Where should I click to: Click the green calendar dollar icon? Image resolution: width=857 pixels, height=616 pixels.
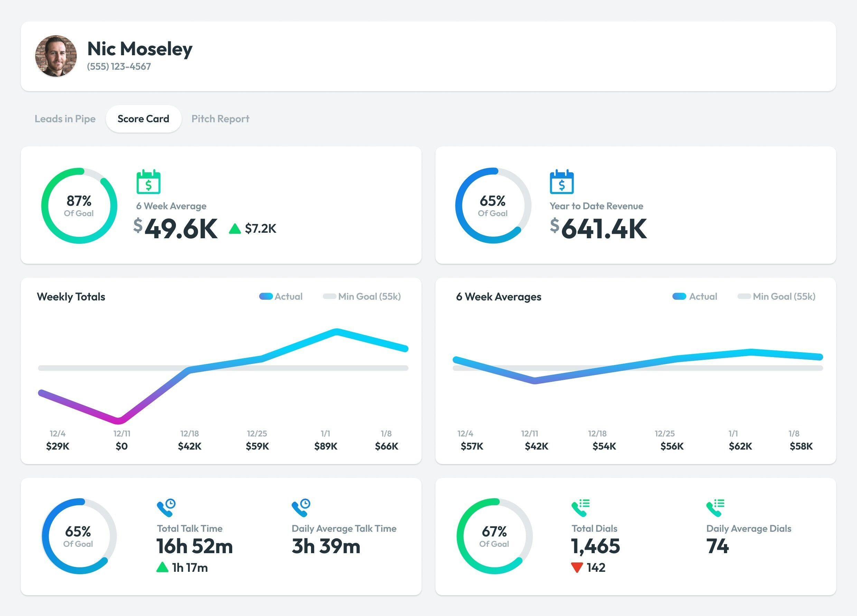pyautogui.click(x=148, y=182)
